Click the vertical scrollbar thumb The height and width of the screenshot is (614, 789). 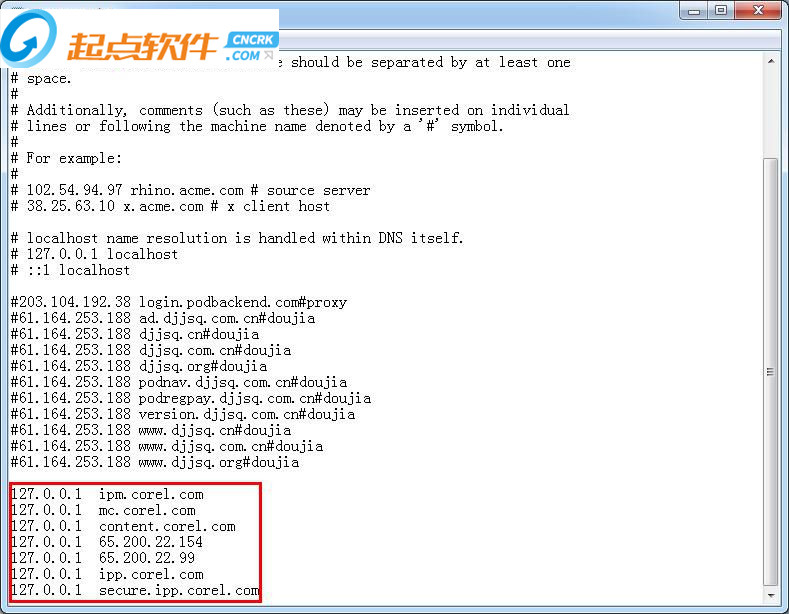(x=770, y=372)
